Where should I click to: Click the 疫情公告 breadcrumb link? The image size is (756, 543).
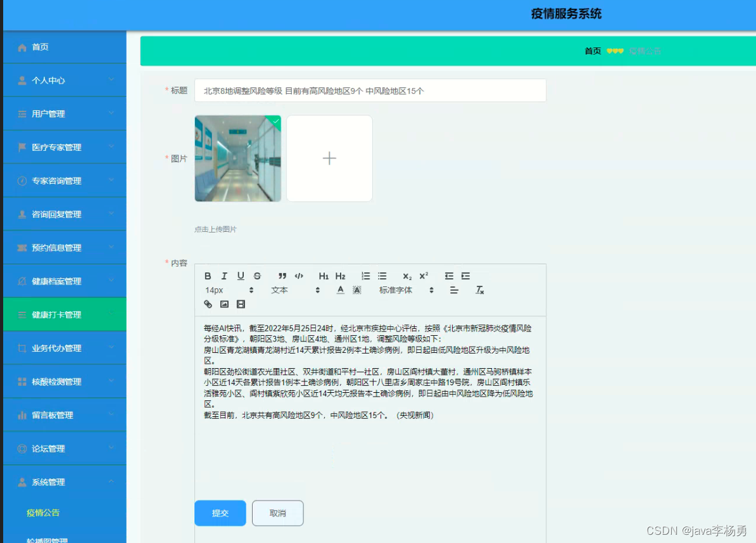(645, 51)
